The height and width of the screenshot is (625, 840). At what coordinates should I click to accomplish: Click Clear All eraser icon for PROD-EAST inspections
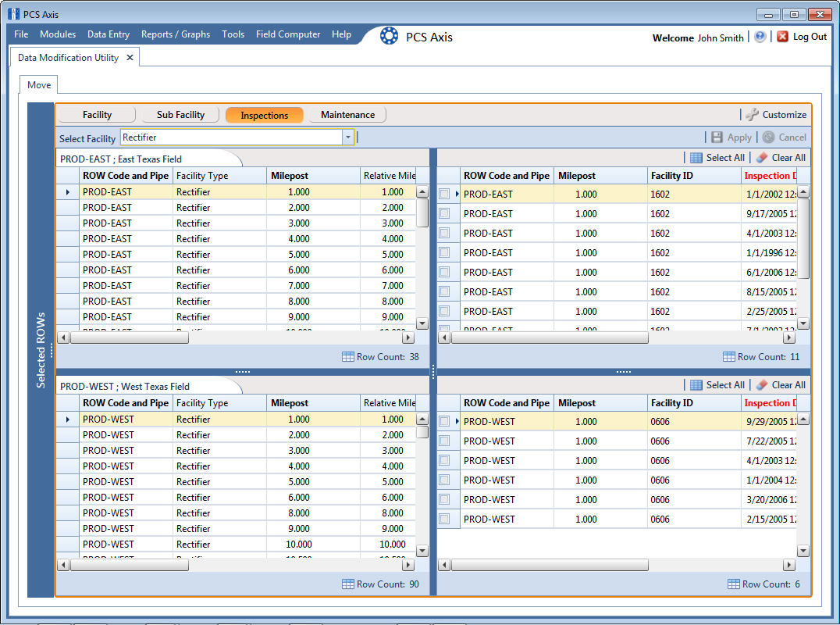(x=761, y=158)
